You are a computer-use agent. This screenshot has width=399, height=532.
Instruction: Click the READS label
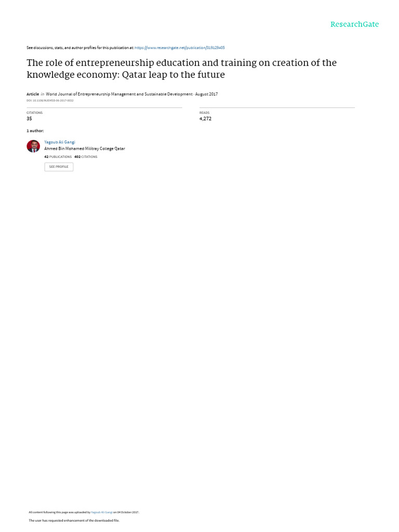pyautogui.click(x=204, y=113)
